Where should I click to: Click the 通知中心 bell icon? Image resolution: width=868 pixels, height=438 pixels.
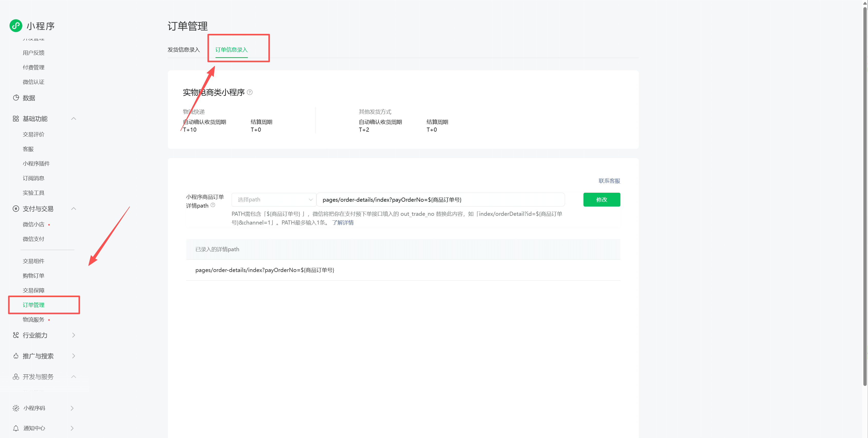[x=16, y=428]
